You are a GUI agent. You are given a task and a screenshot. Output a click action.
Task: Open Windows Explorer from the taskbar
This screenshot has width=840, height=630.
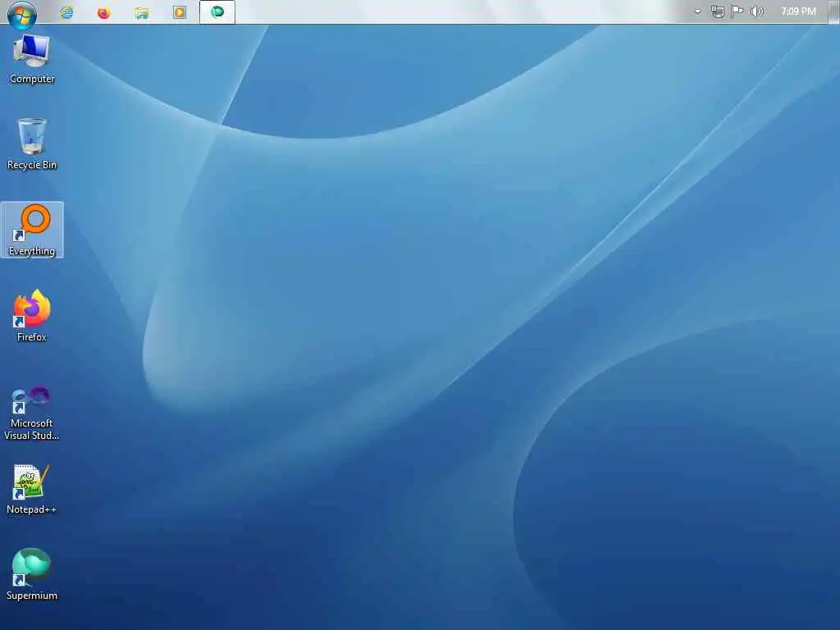(141, 11)
